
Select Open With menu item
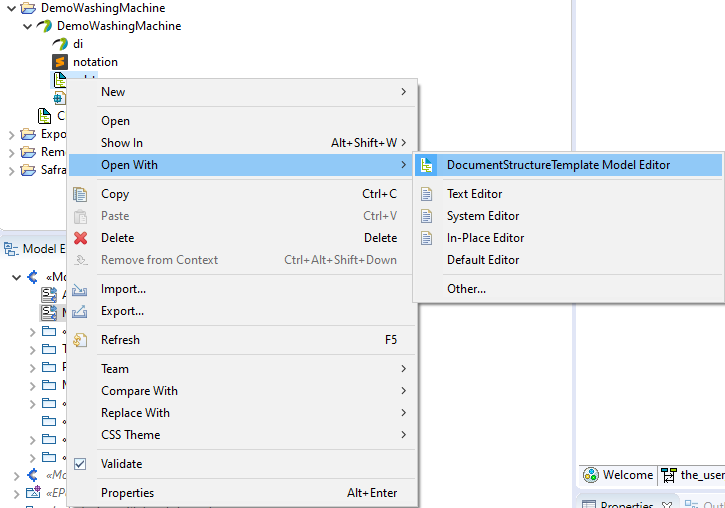(x=242, y=165)
